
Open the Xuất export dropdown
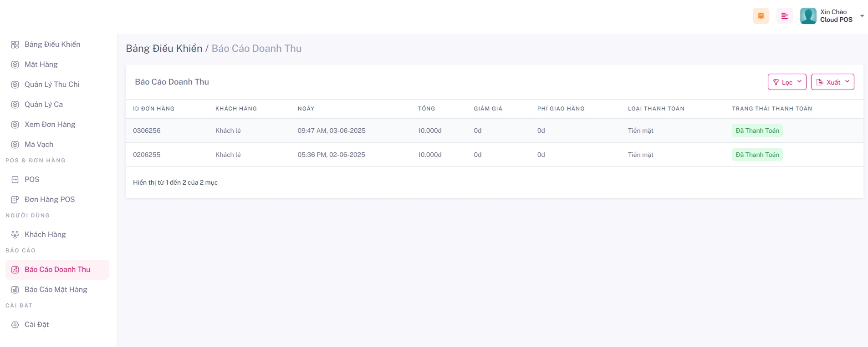coord(832,82)
